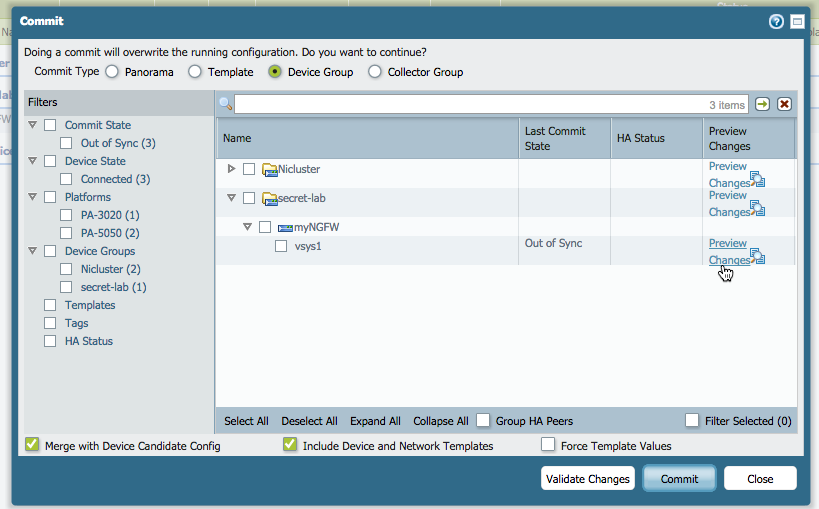Expand the Nicluster tree node

232,169
